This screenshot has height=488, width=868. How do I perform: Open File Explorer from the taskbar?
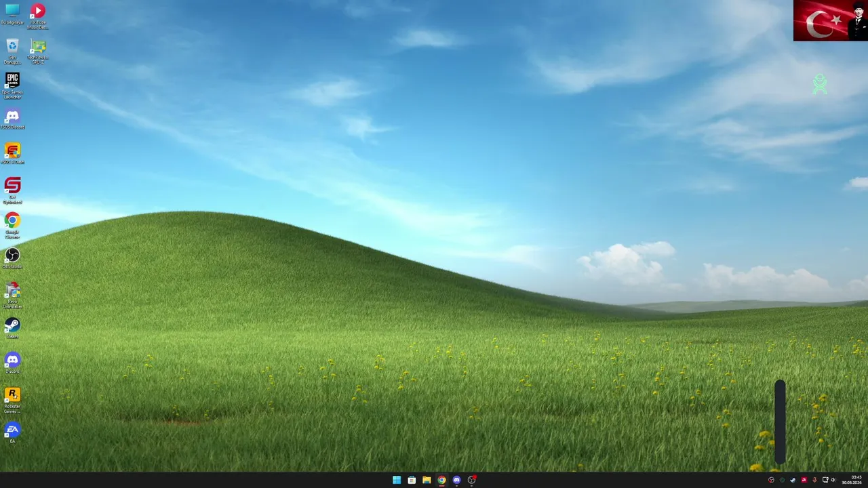pos(427,480)
